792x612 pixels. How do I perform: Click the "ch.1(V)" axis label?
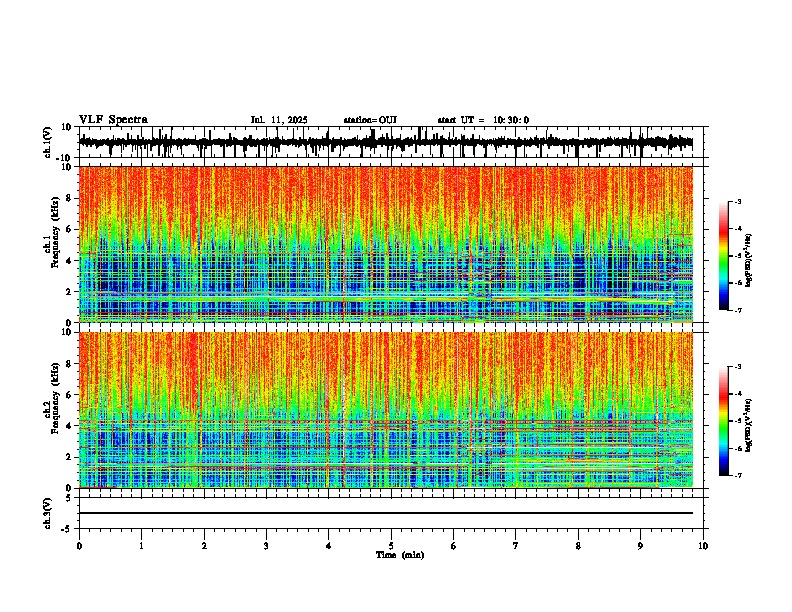point(48,142)
